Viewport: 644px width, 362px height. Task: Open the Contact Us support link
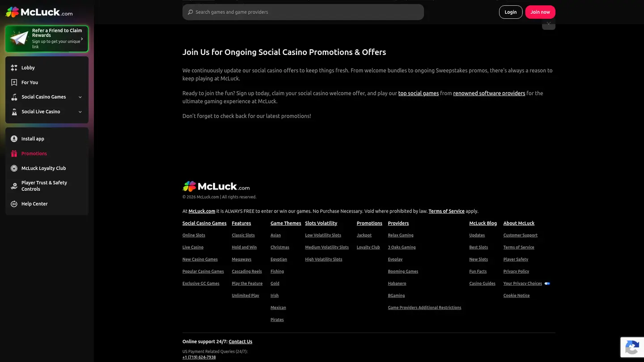pyautogui.click(x=240, y=341)
